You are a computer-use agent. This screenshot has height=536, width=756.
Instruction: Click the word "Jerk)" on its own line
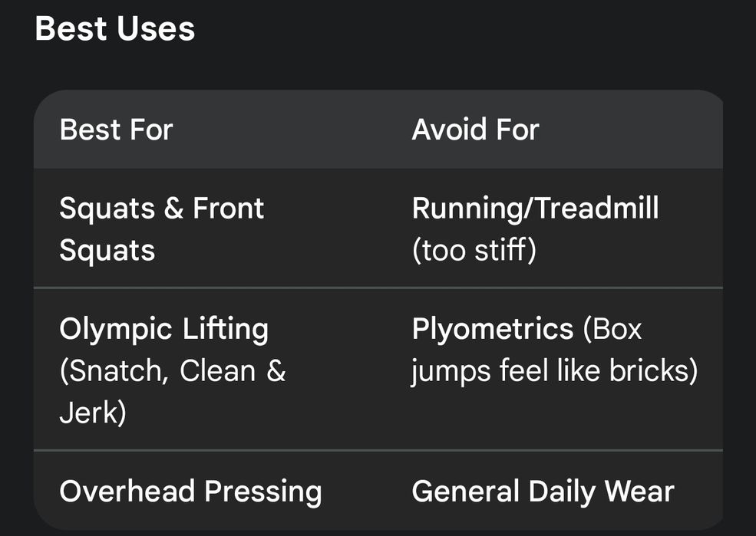tap(93, 413)
